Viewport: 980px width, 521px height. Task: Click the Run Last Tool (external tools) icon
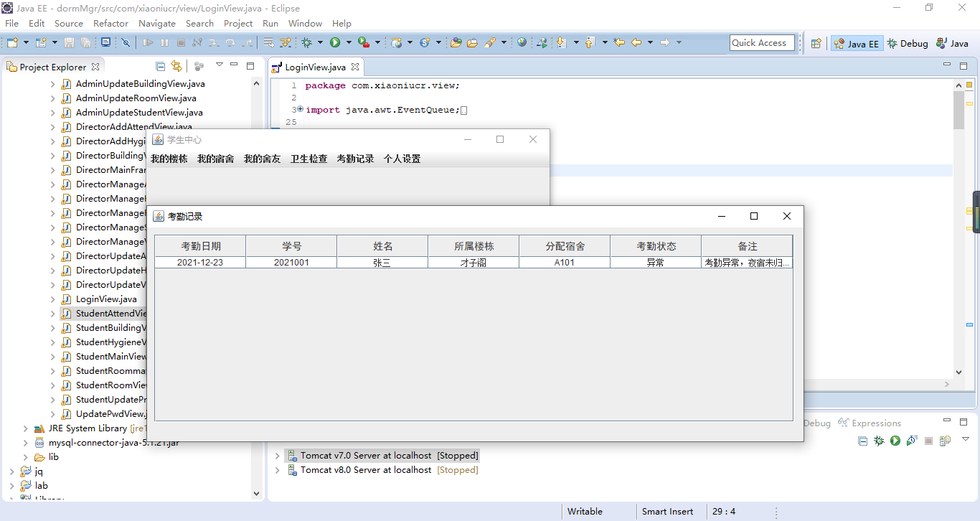[364, 43]
